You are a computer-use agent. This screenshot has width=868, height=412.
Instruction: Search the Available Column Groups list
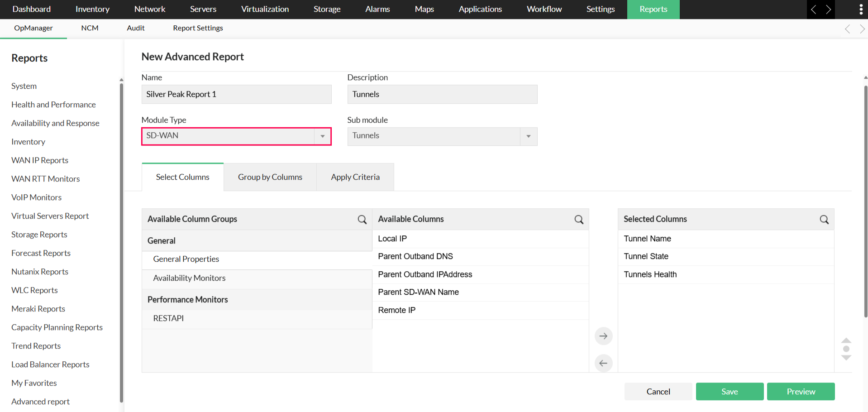(x=362, y=220)
